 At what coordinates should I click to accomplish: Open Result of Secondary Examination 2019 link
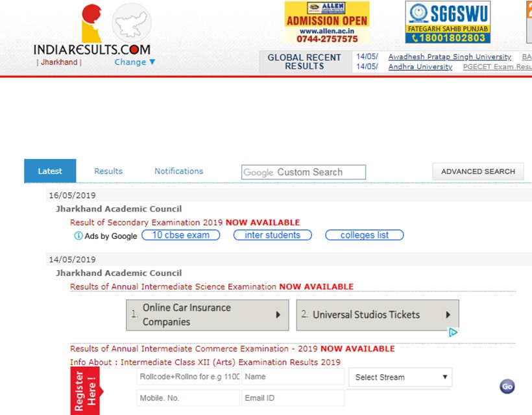tap(185, 223)
